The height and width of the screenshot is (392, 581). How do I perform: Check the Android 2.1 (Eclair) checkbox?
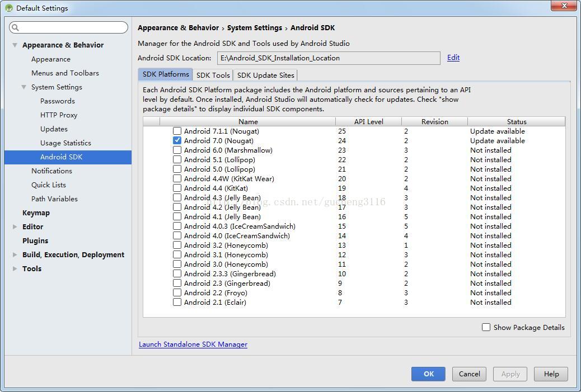coord(177,302)
